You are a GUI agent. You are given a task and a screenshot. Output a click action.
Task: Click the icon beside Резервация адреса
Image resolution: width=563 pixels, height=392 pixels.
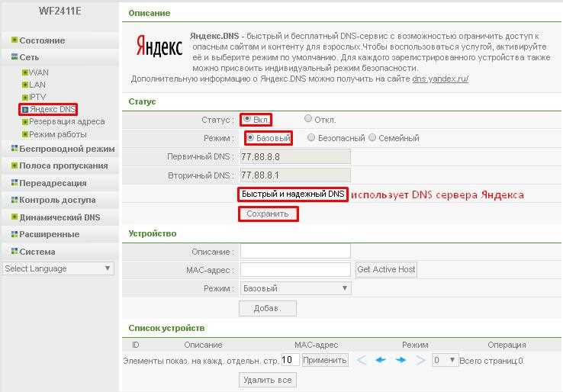coord(24,122)
